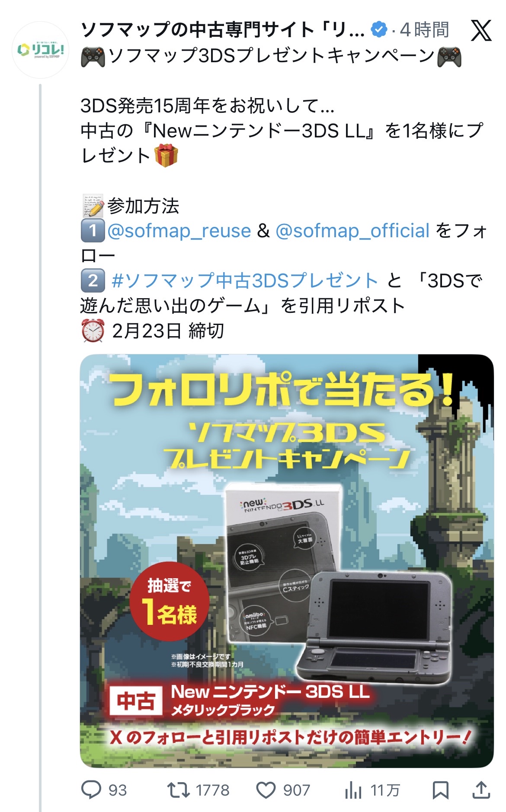Viewport: 506px width, 812px height.
Task: Open the X logo icon
Action: click(x=481, y=30)
